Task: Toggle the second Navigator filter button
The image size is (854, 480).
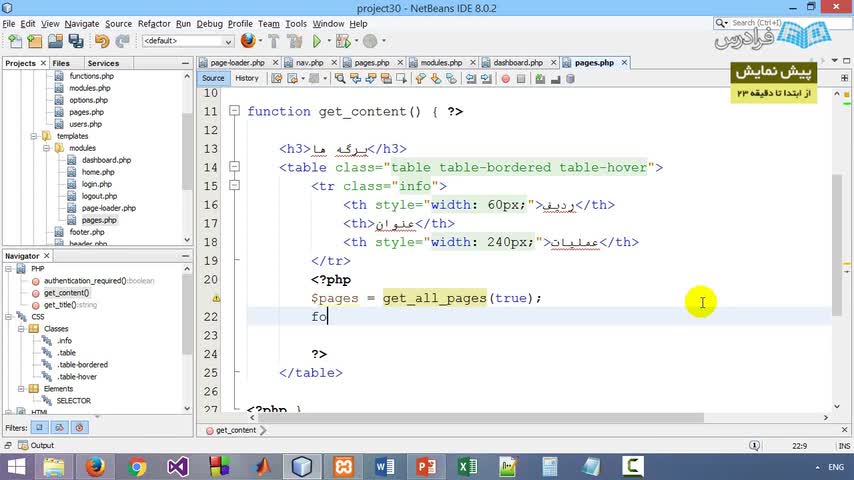Action: [60, 427]
